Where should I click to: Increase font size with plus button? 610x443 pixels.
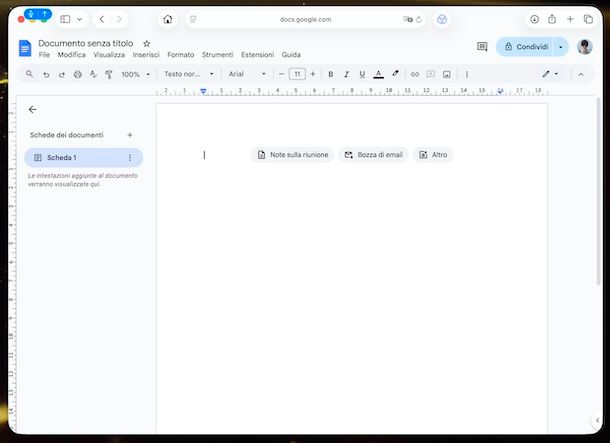click(x=312, y=74)
